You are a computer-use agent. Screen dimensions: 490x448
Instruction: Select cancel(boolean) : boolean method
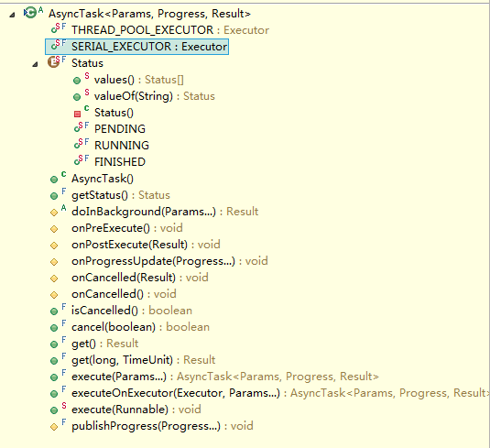(x=141, y=327)
